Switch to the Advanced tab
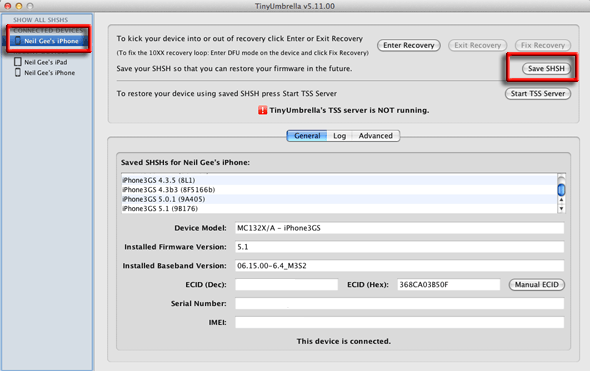The height and width of the screenshot is (371, 590). point(376,136)
